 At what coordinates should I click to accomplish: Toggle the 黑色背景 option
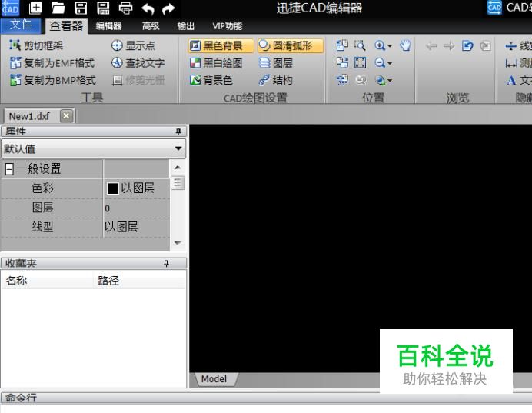221,45
